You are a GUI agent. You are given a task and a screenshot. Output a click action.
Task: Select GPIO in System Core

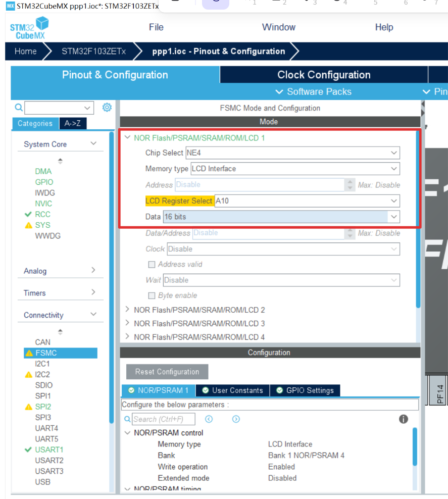tap(44, 182)
